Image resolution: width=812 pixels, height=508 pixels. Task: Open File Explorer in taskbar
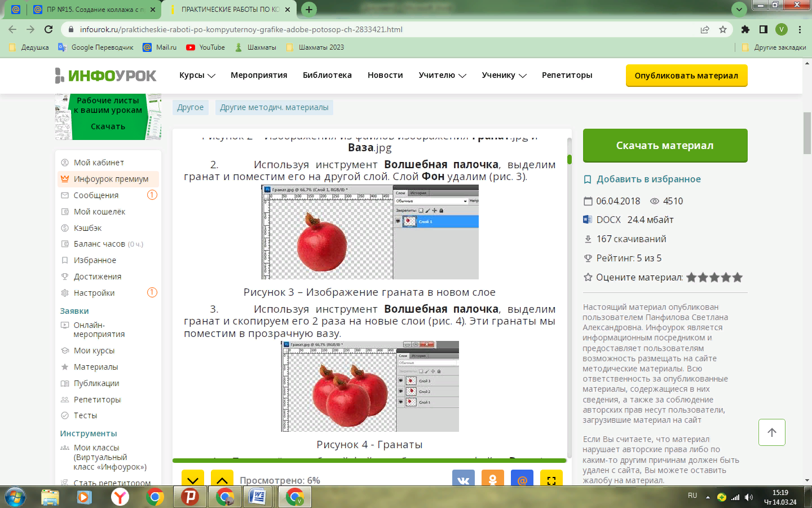pos(50,497)
